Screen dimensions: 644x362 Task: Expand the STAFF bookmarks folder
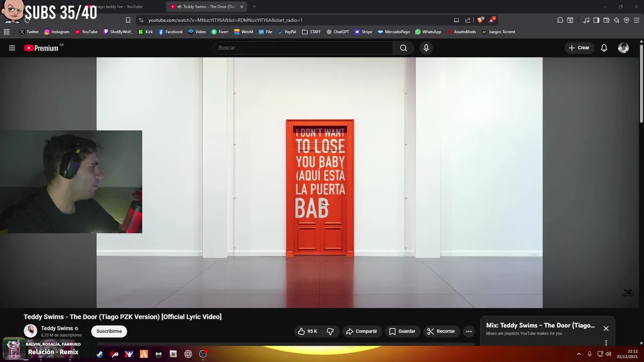311,32
